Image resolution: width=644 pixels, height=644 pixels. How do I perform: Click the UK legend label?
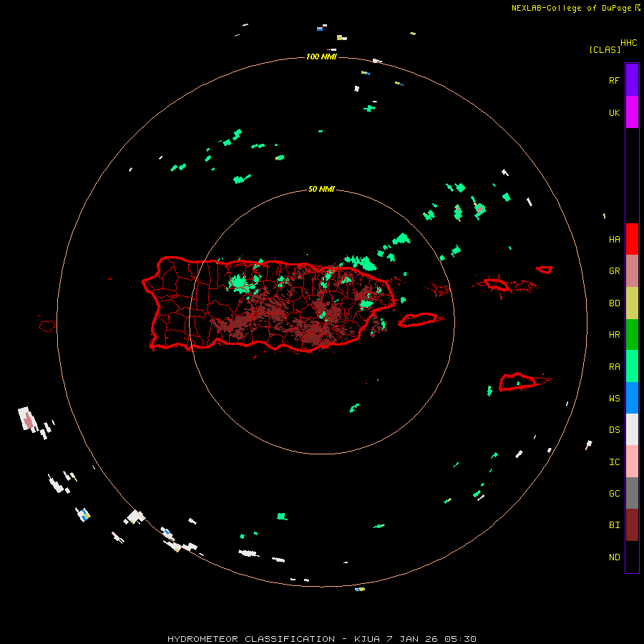click(x=614, y=112)
